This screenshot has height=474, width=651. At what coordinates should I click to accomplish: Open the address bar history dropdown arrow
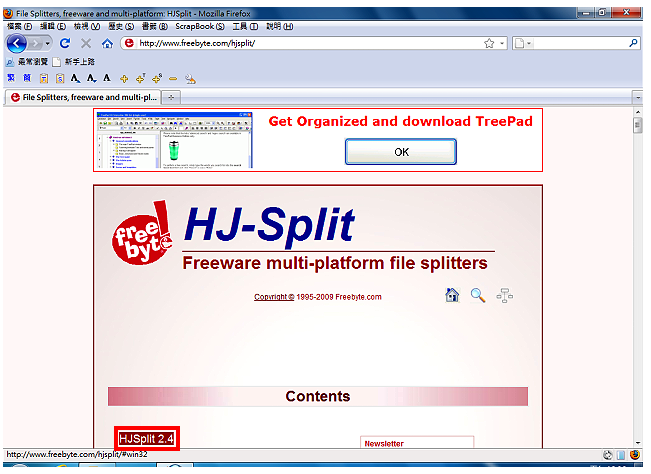tap(502, 43)
